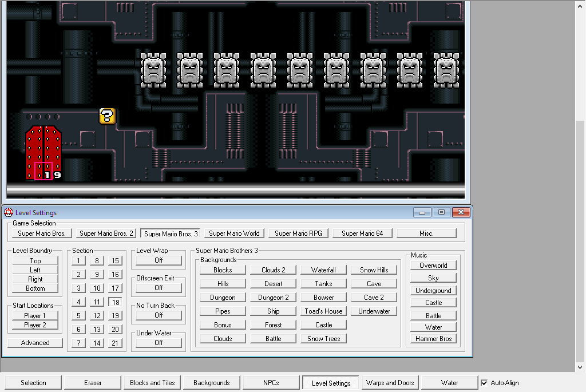Turn on Level Wrap toggle
This screenshot has height=392, width=586.
[x=159, y=260]
